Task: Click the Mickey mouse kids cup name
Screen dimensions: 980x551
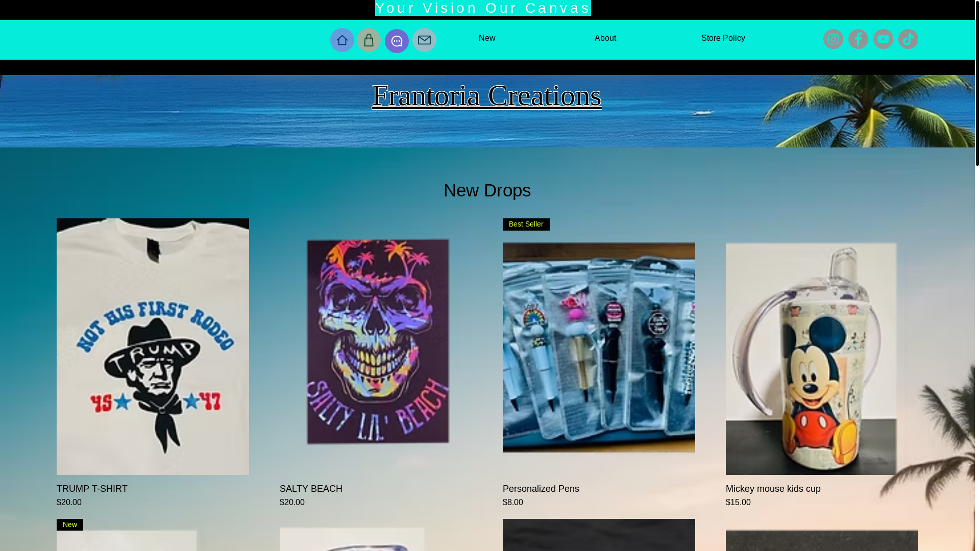Action: 773,489
